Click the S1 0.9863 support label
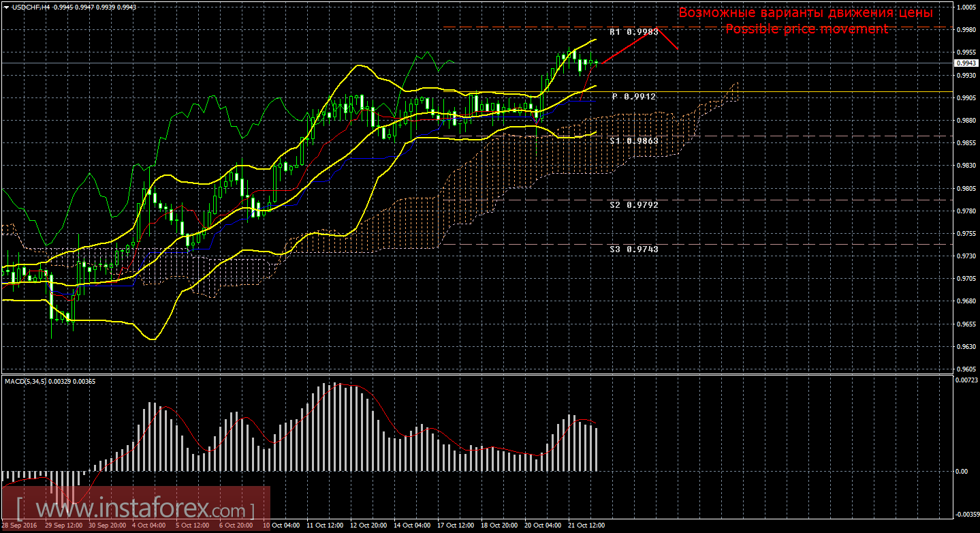This screenshot has height=533, width=980. pos(633,140)
